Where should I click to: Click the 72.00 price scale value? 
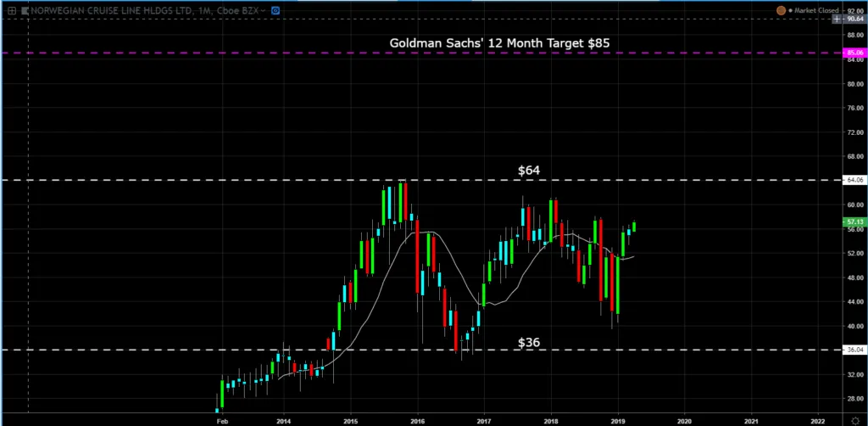[856, 132]
